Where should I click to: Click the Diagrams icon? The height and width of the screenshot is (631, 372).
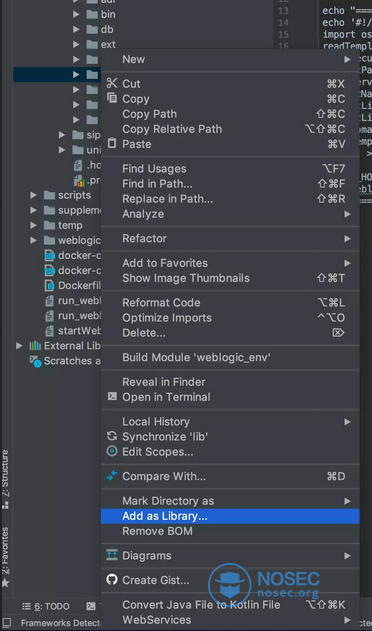click(x=112, y=555)
